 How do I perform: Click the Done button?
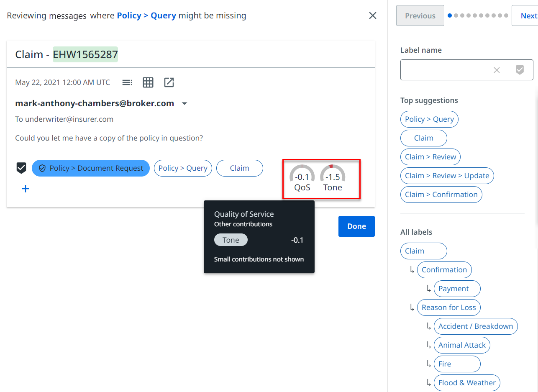tap(356, 226)
